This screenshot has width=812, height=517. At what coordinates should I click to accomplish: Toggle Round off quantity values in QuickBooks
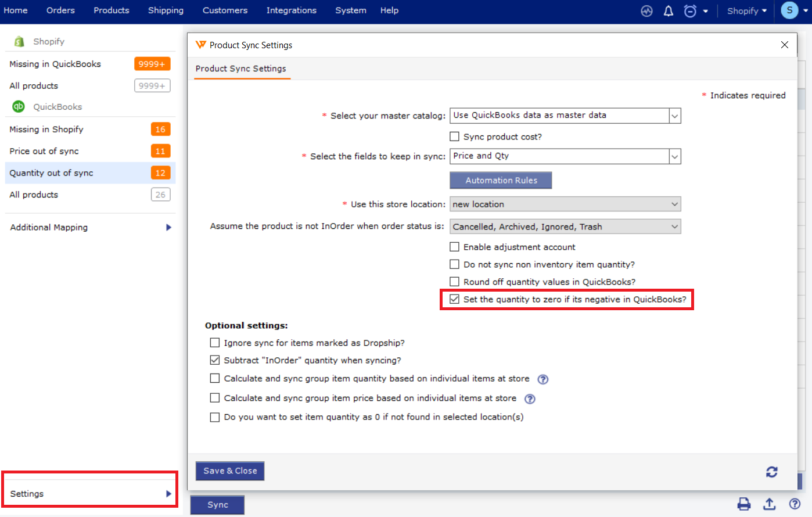(x=455, y=282)
